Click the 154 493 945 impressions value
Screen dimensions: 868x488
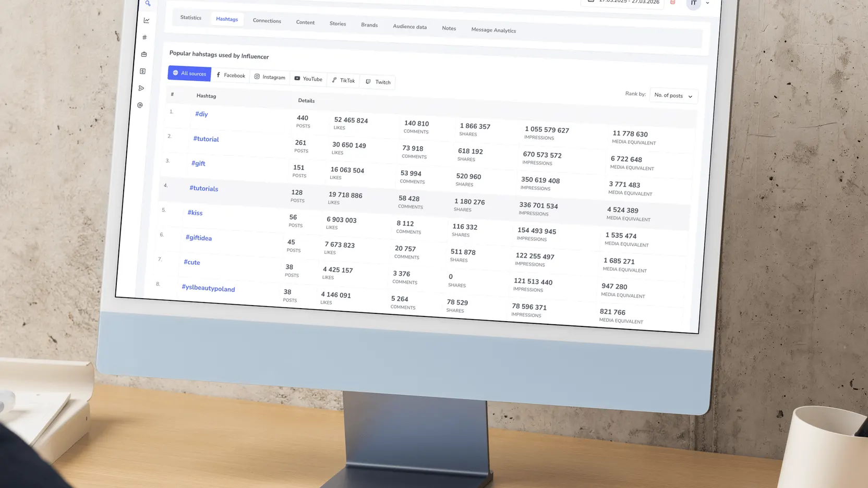pyautogui.click(x=537, y=230)
